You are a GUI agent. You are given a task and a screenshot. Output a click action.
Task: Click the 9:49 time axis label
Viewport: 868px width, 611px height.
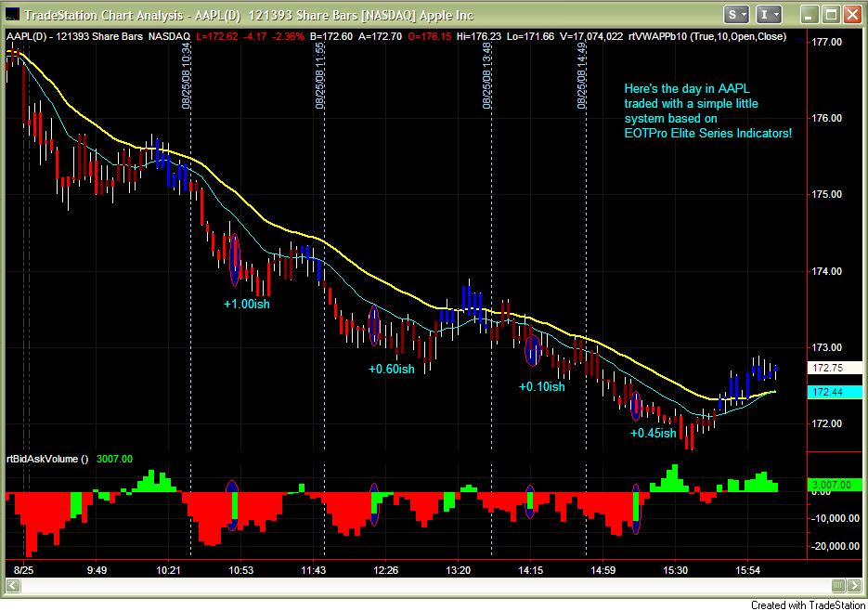click(x=97, y=570)
